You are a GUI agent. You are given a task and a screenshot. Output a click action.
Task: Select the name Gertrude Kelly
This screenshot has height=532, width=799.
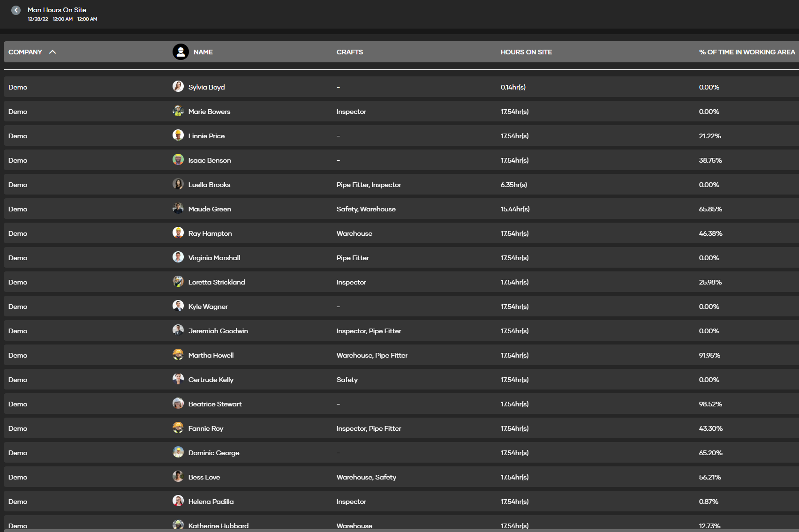[x=211, y=380]
